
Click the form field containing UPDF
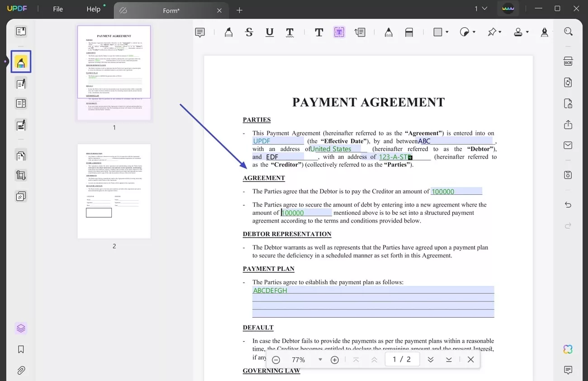pyautogui.click(x=278, y=141)
